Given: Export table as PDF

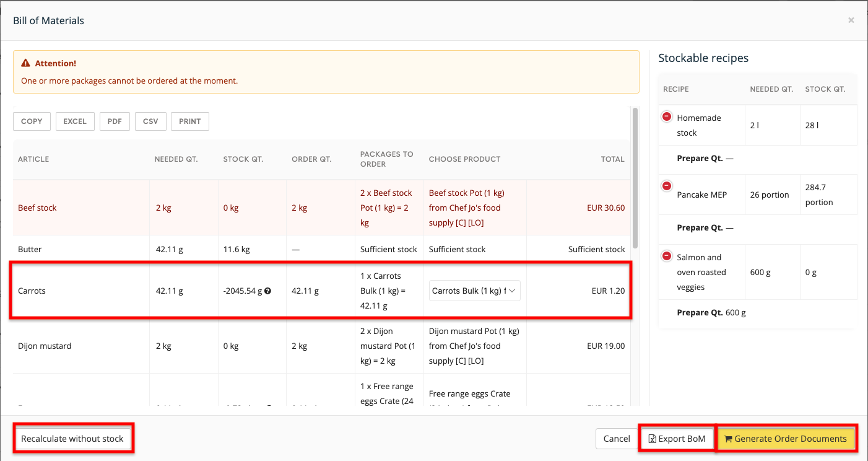Looking at the screenshot, I should pos(115,121).
